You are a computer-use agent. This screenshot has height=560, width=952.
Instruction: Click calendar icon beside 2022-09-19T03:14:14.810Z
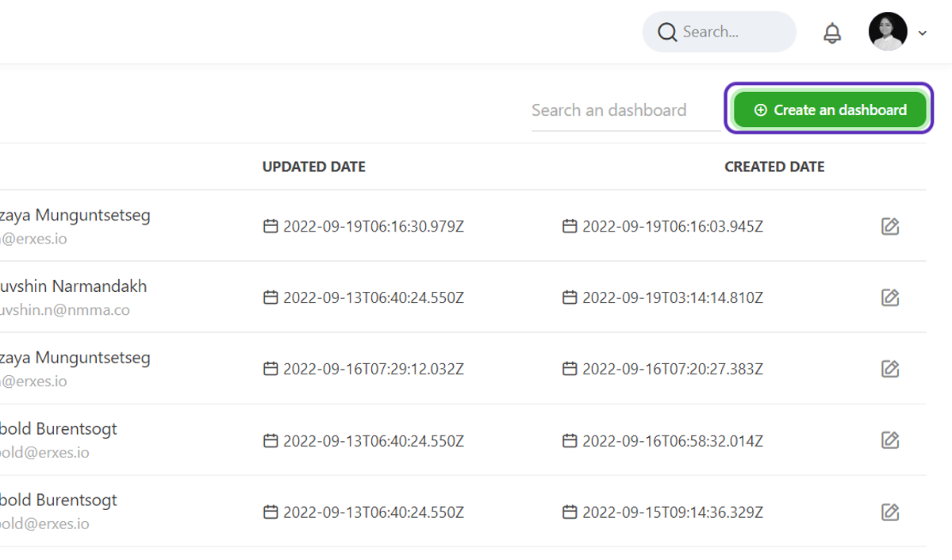click(570, 297)
